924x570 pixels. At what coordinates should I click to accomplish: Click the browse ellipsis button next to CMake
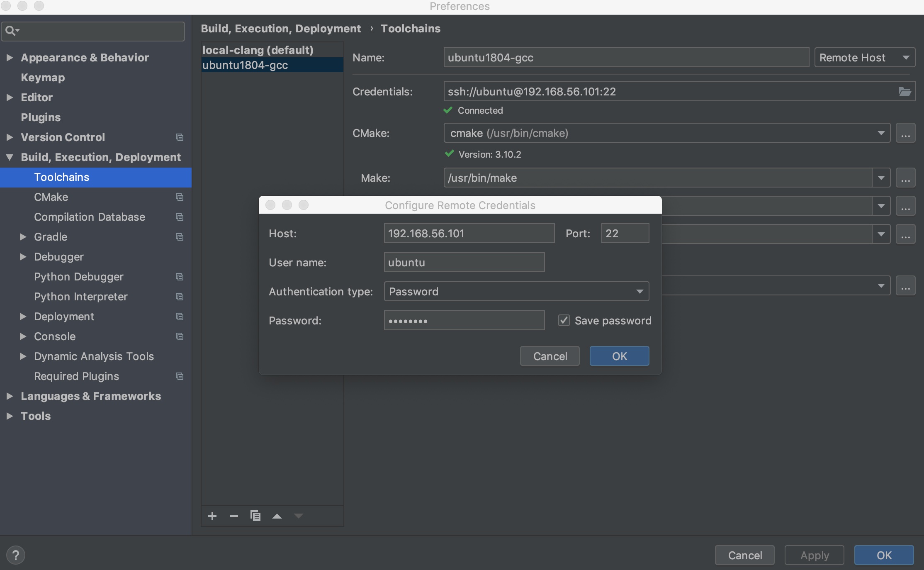tap(905, 133)
